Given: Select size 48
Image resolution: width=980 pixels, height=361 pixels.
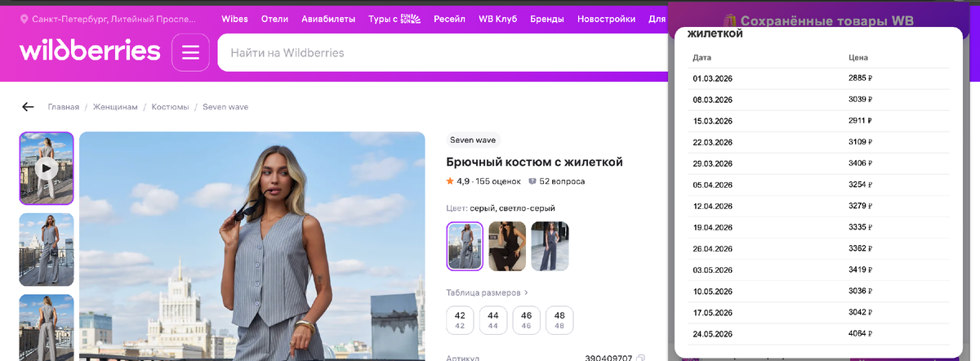Looking at the screenshot, I should pyautogui.click(x=559, y=320).
